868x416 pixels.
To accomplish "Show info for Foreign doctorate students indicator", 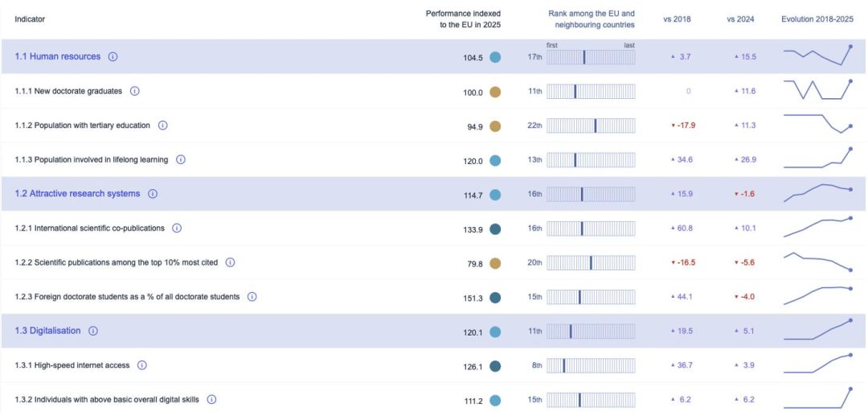I will click(x=252, y=297).
